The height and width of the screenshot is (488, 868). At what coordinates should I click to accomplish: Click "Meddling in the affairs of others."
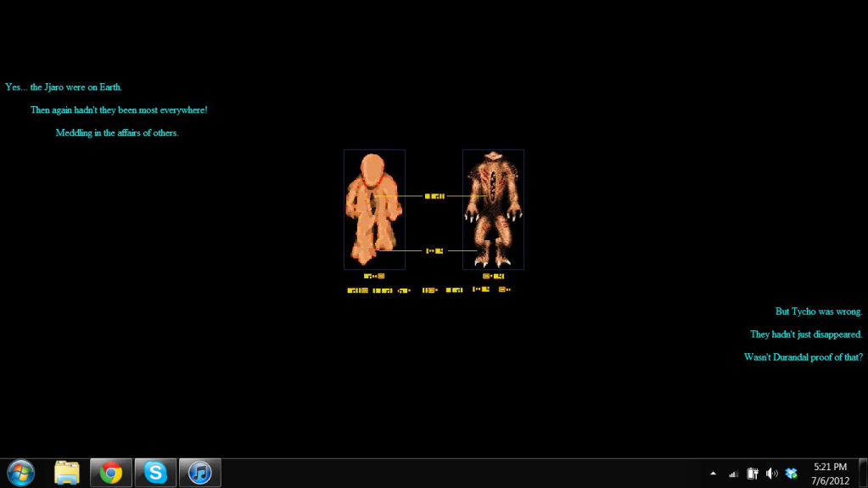(x=117, y=133)
